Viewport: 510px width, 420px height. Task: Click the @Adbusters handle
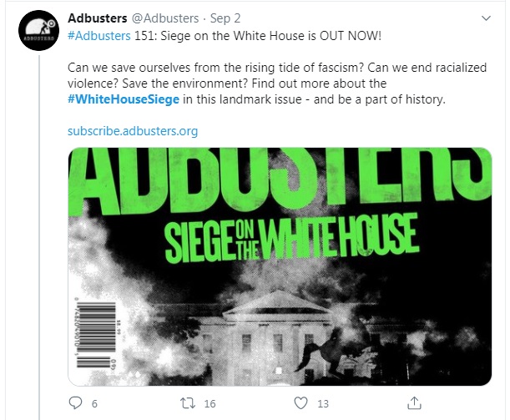pyautogui.click(x=165, y=18)
